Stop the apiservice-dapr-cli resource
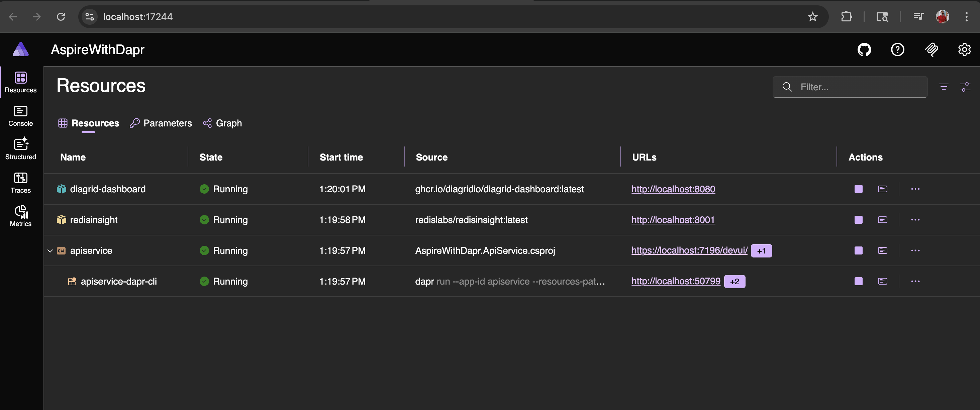 click(858, 282)
